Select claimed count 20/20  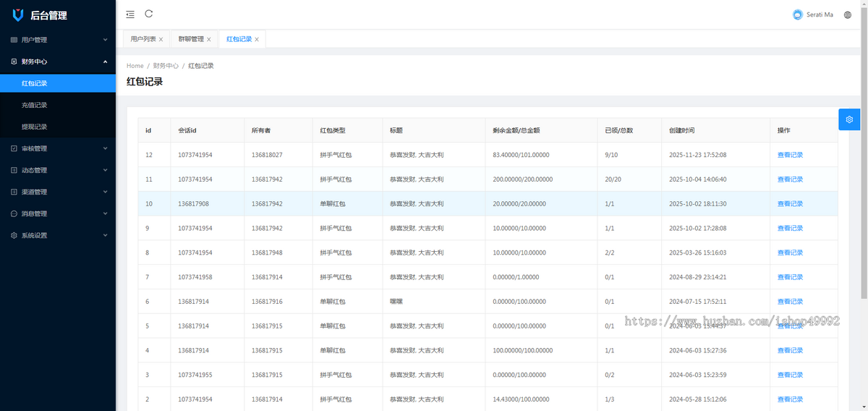point(613,179)
